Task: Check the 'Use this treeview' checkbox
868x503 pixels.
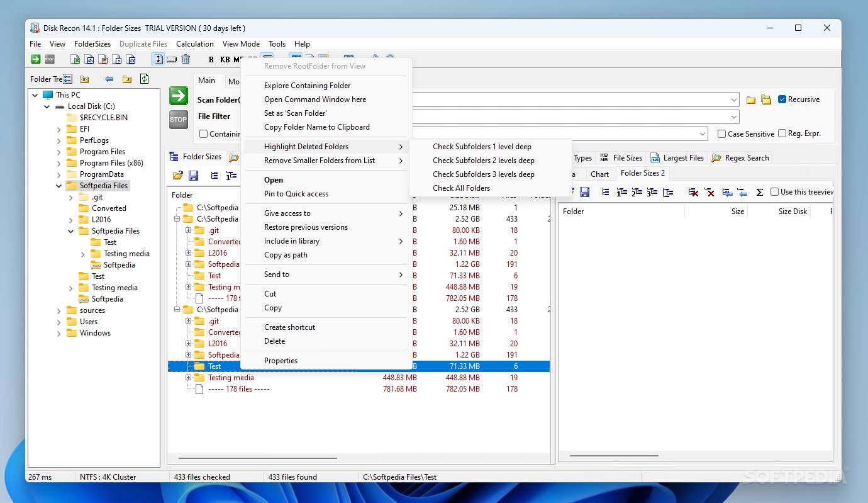Action: 774,192
